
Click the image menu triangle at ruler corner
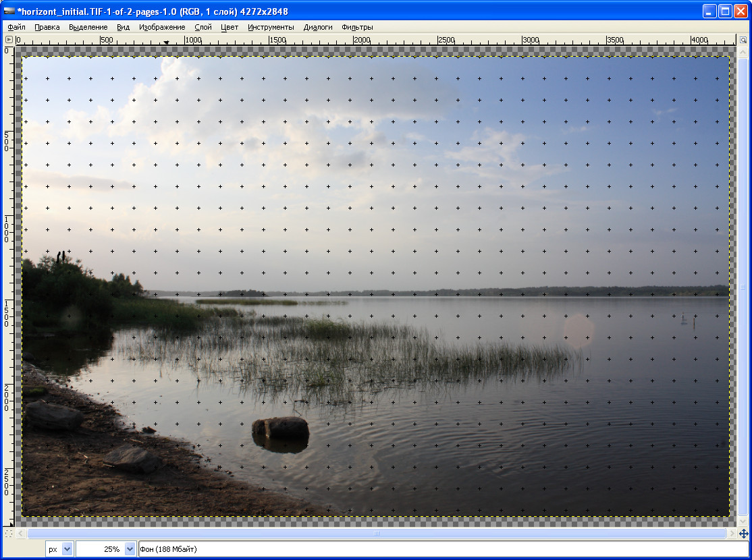(9, 40)
